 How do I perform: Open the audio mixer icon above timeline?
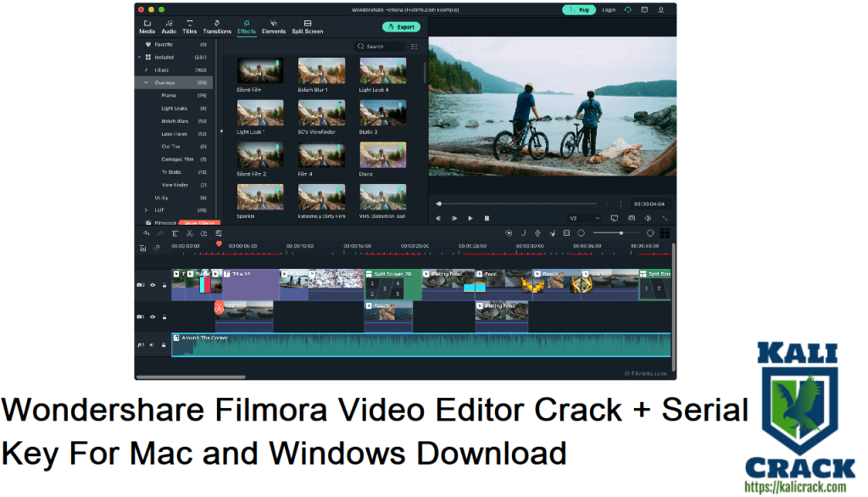click(552, 233)
